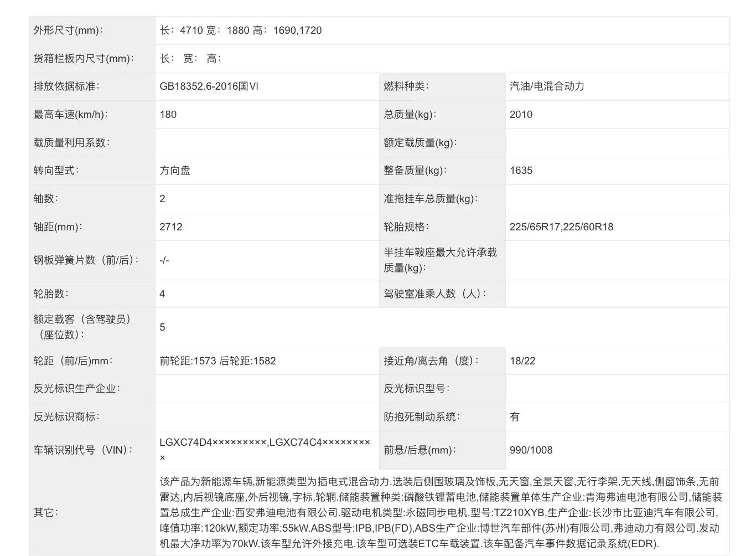Select the ABS value 有
The image size is (756, 556).
(x=515, y=417)
